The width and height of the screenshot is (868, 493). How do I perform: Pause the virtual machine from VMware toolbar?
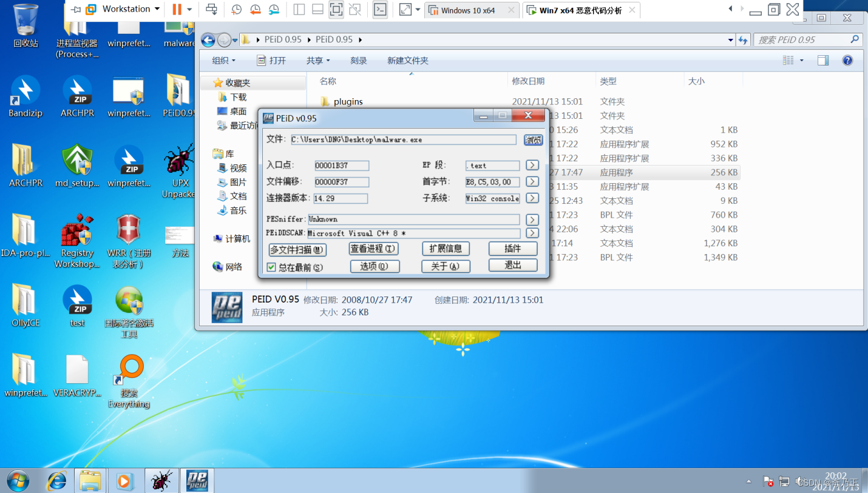[177, 9]
